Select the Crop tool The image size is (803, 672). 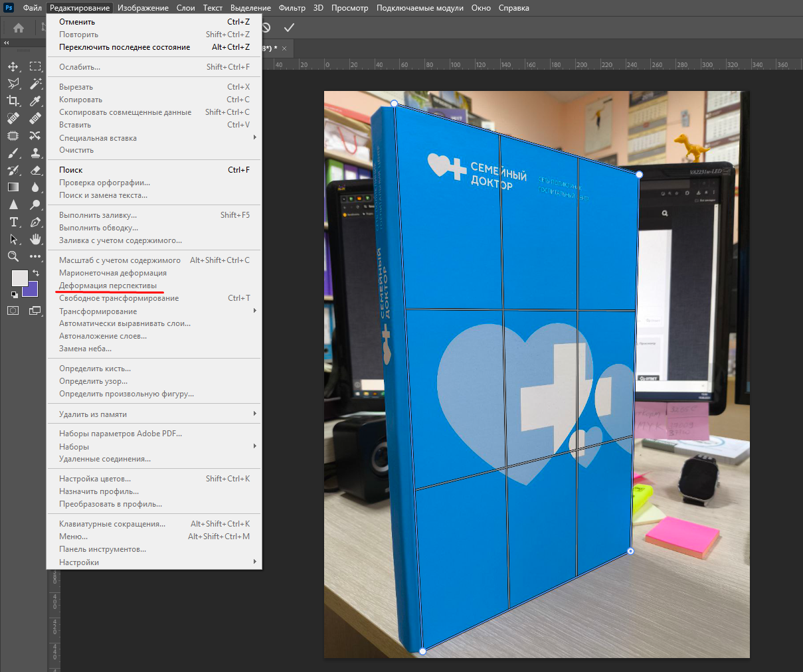click(x=13, y=101)
